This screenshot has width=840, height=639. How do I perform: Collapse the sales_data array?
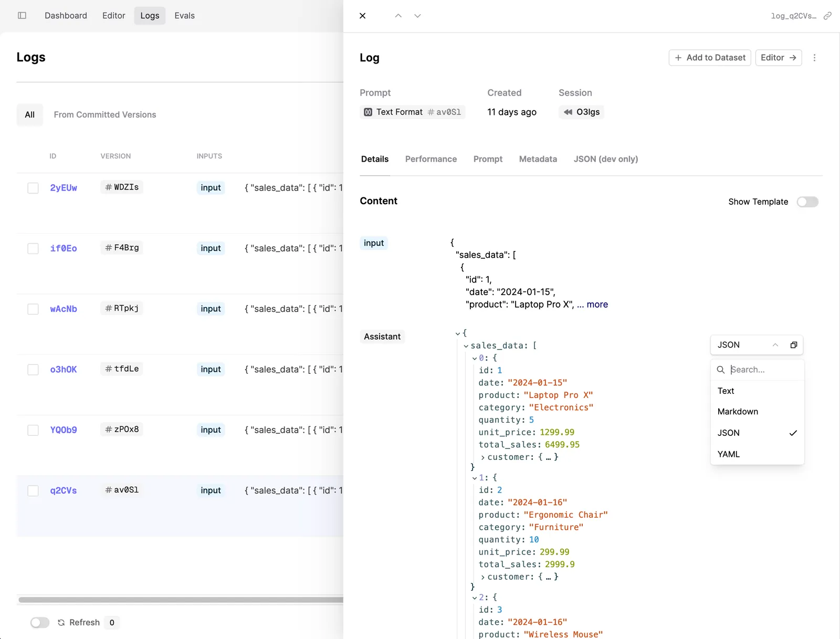[x=466, y=346]
